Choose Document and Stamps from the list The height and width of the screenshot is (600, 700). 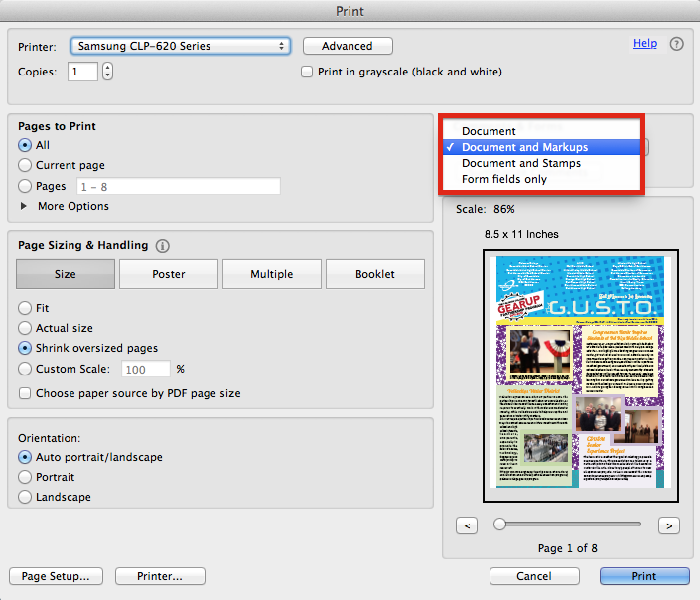pos(520,163)
